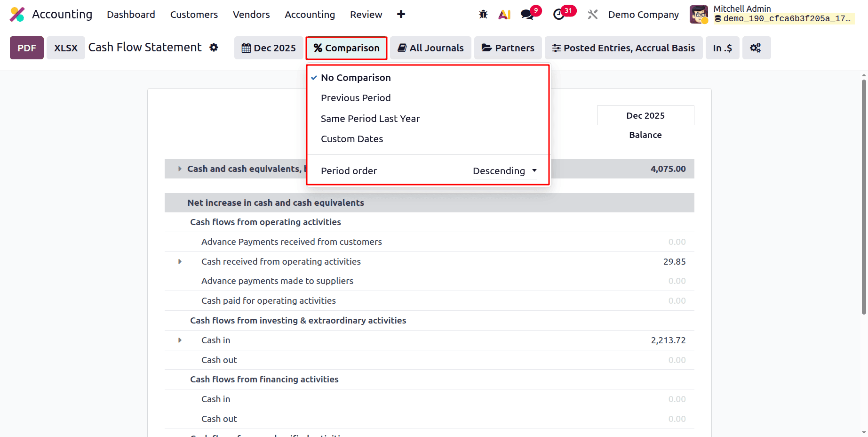Open report settings gear next to Cash Flow Statement

214,47
